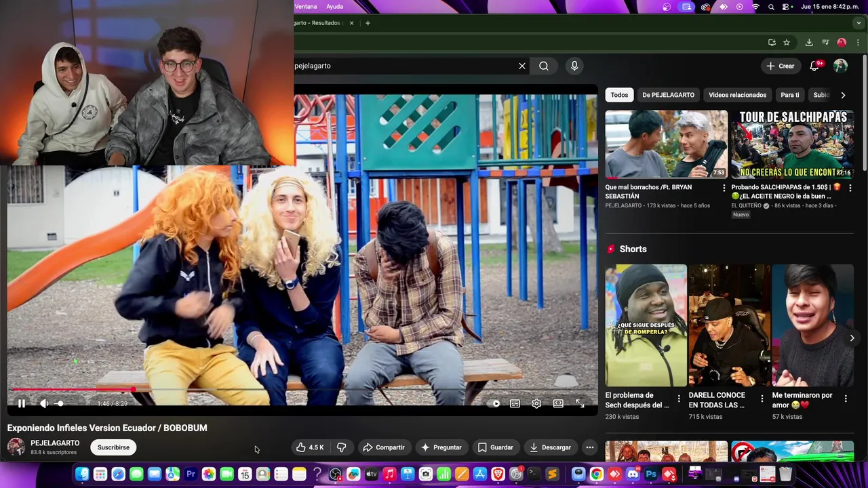Screen dimensions: 868x488
Task: Save the video with Guardar
Action: 496,447
